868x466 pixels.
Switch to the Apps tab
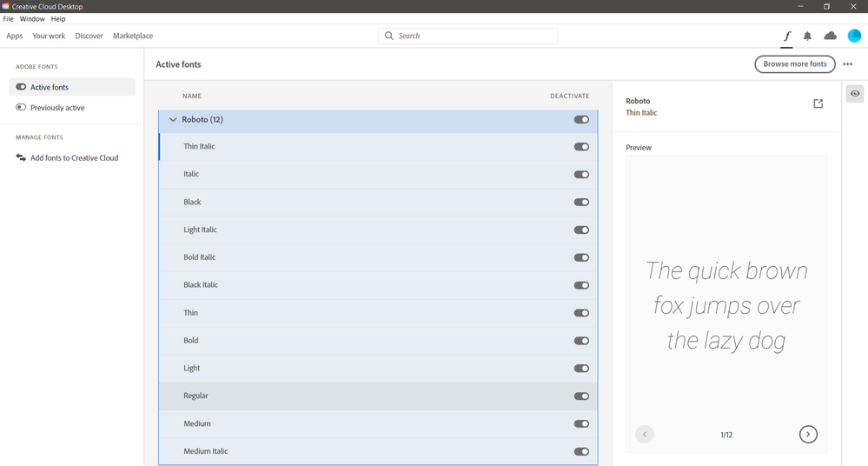point(15,36)
